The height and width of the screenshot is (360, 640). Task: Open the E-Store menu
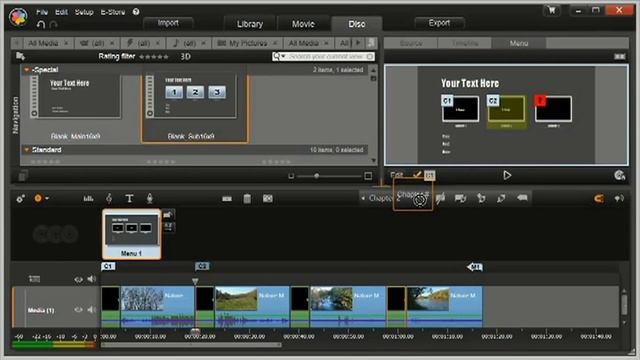[113, 12]
